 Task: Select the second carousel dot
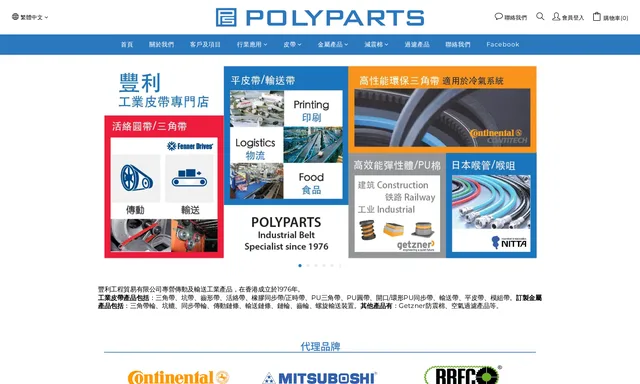coord(308,266)
